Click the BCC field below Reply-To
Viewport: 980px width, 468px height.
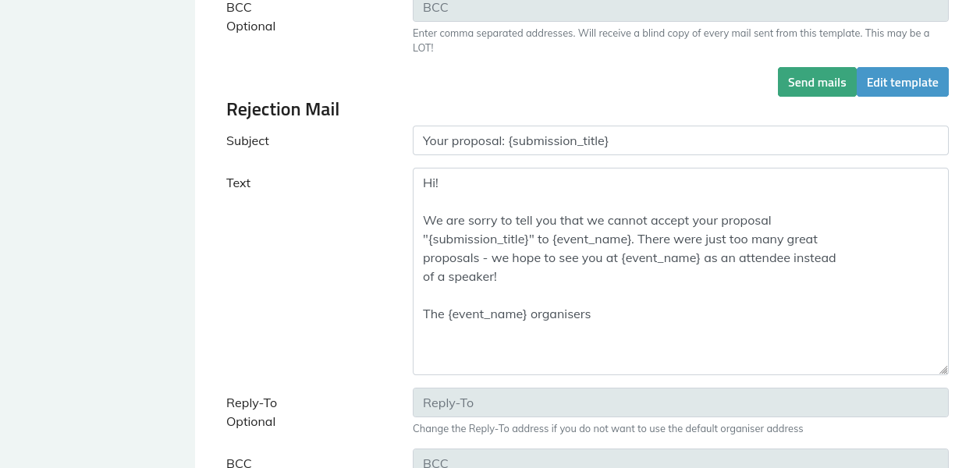pyautogui.click(x=680, y=460)
